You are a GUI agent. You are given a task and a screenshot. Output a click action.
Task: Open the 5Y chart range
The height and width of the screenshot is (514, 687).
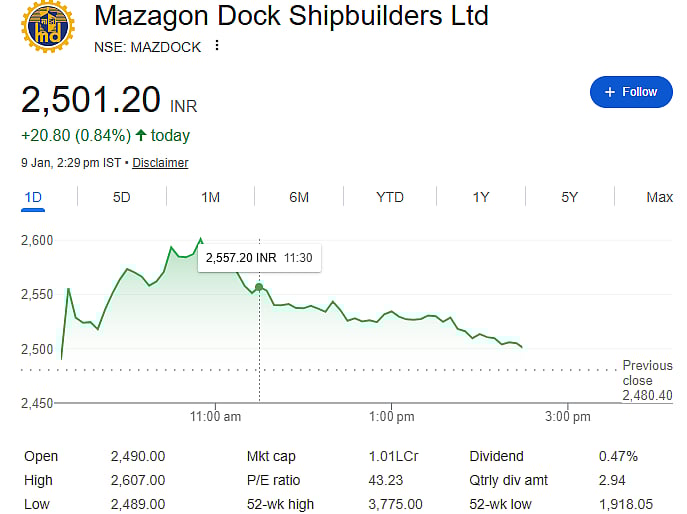pos(569,197)
